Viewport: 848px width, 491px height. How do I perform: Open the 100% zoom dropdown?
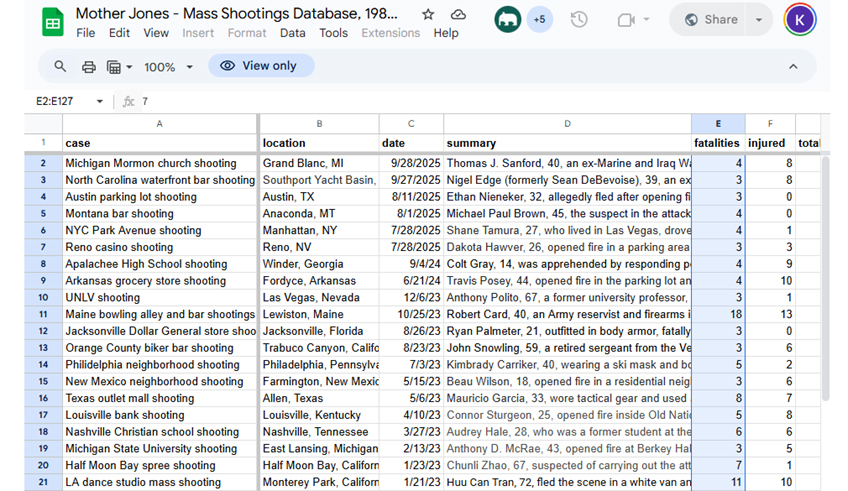click(x=168, y=67)
